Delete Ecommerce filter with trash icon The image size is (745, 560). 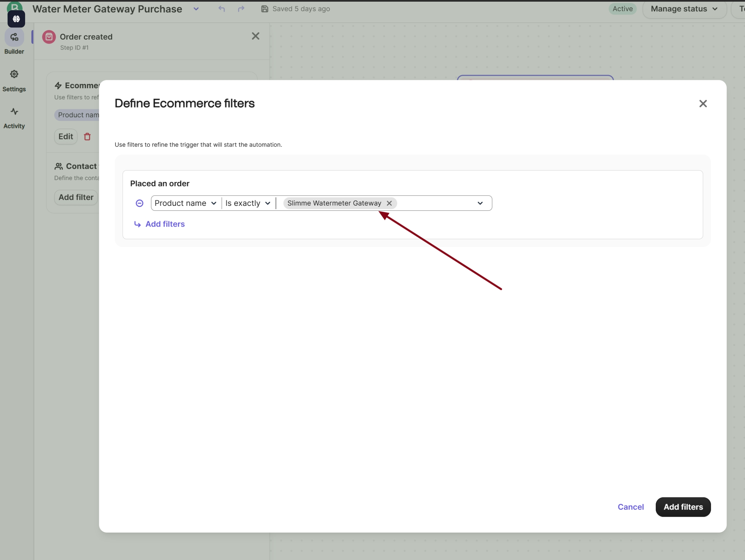(x=87, y=136)
